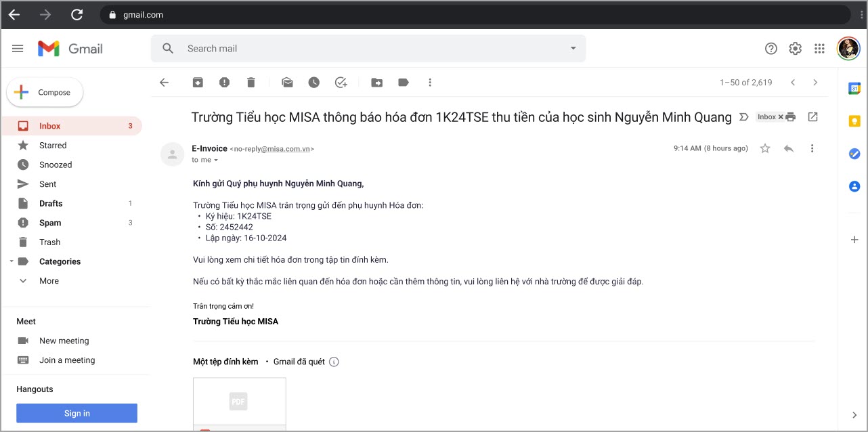This screenshot has height=432, width=868.
Task: Open message more options menu
Action: pos(812,148)
